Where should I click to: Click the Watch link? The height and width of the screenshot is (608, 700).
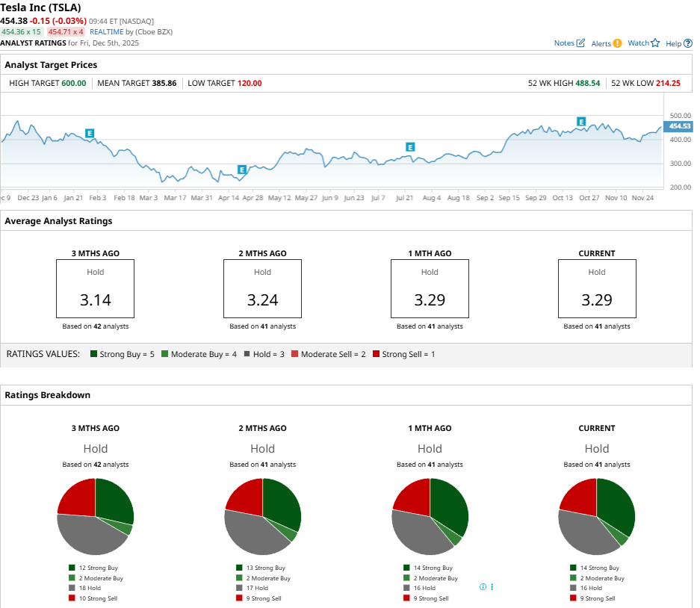(x=639, y=43)
